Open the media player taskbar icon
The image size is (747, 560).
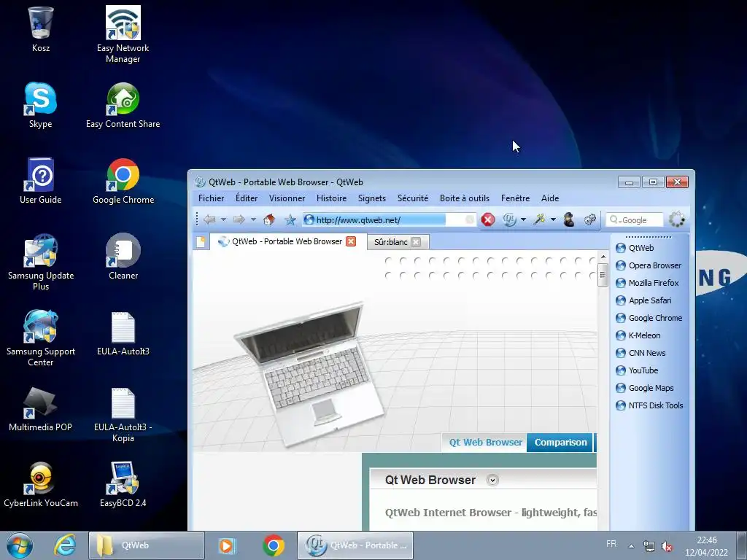(227, 545)
